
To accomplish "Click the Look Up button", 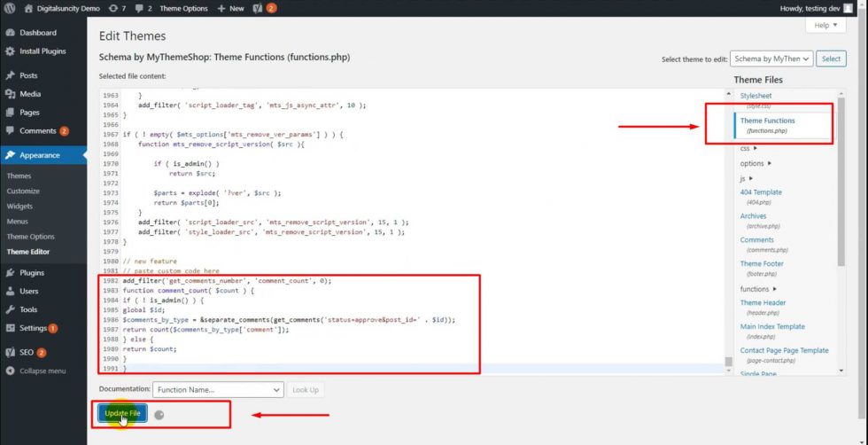I will [x=306, y=389].
